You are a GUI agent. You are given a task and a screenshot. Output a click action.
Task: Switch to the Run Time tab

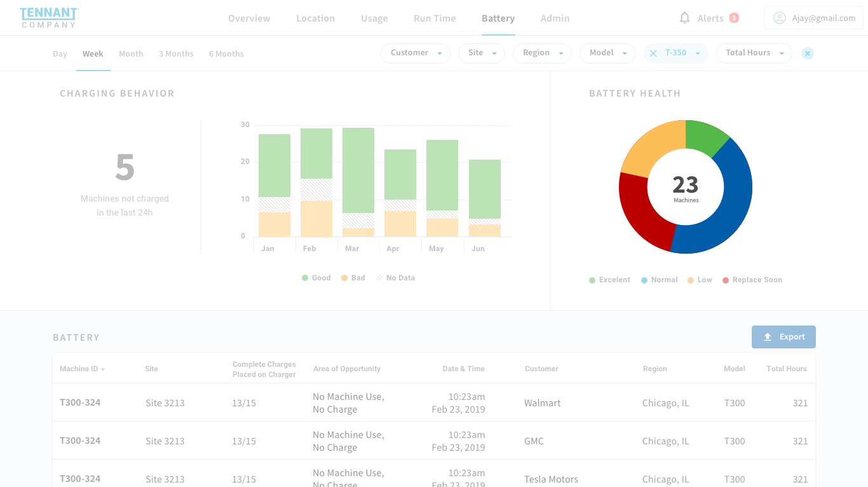(435, 18)
